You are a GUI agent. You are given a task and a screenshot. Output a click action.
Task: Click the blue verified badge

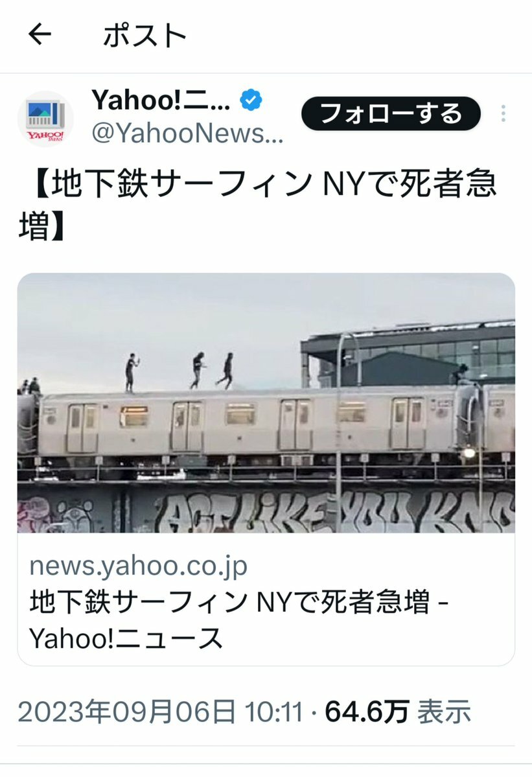point(251,100)
